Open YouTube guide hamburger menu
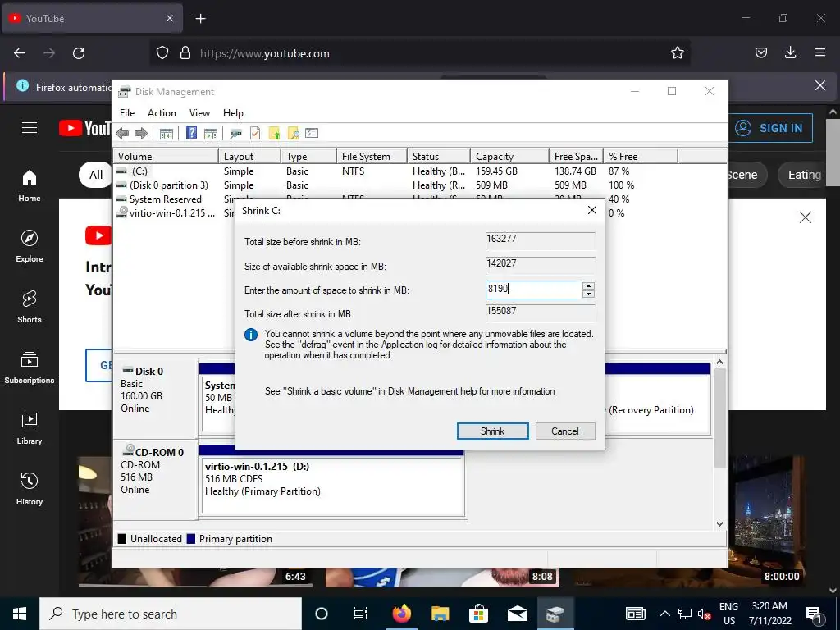 30,127
